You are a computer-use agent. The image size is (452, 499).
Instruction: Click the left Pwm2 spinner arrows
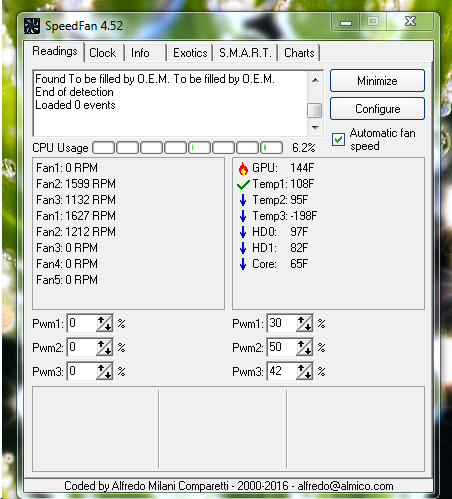[x=104, y=347]
